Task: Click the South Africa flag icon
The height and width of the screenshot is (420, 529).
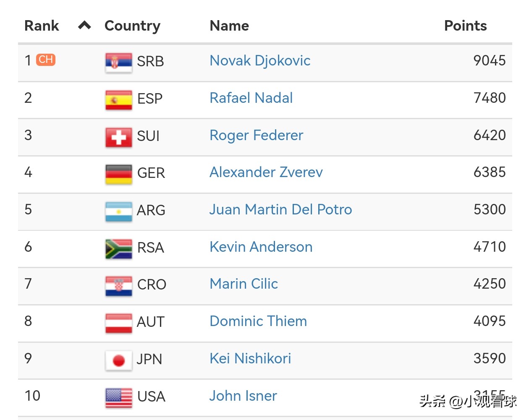Action: click(x=119, y=248)
